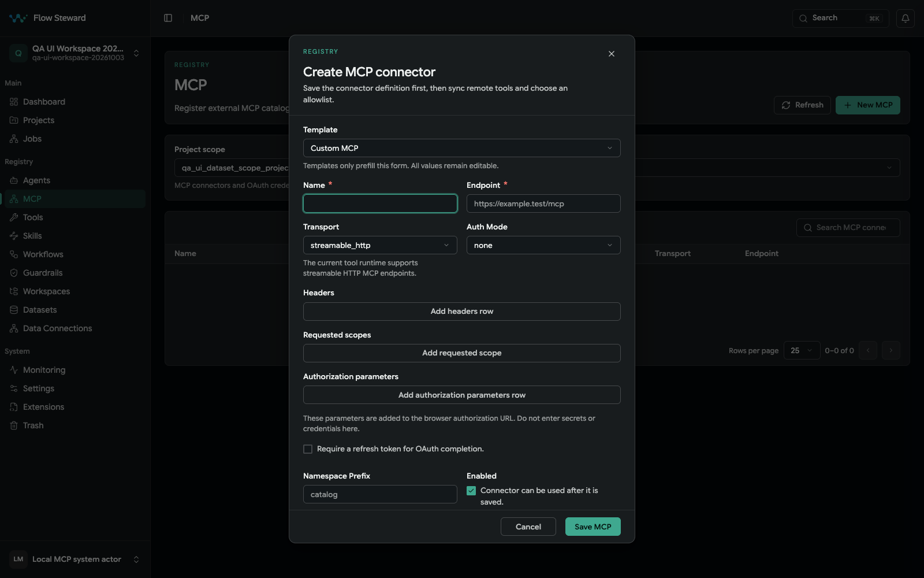Focus the Name input field
924x578 pixels.
[380, 203]
